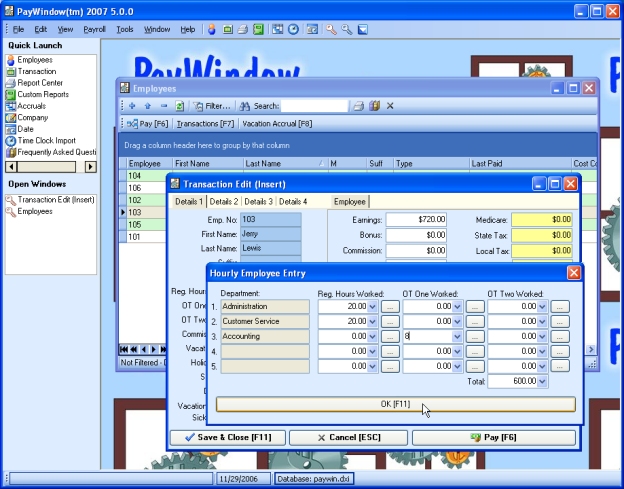Click the gray key icon in the main toolbar

pyautogui.click(x=347, y=29)
